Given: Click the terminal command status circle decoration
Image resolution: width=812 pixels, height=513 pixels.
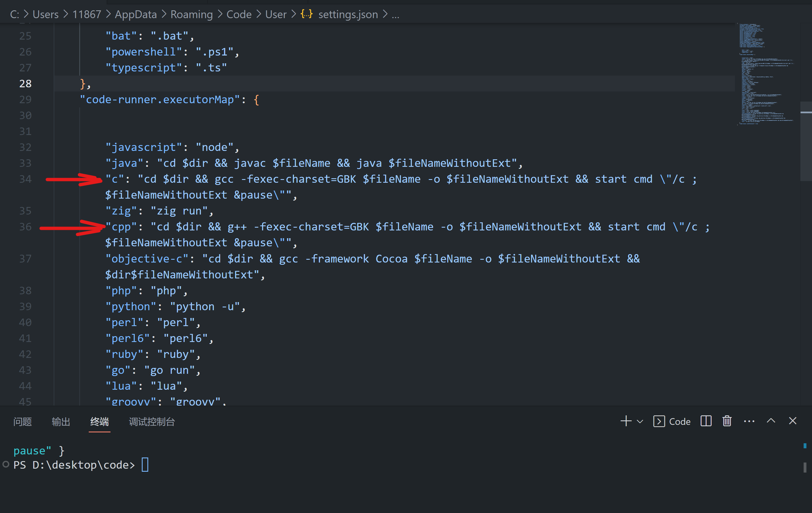Looking at the screenshot, I should point(6,464).
